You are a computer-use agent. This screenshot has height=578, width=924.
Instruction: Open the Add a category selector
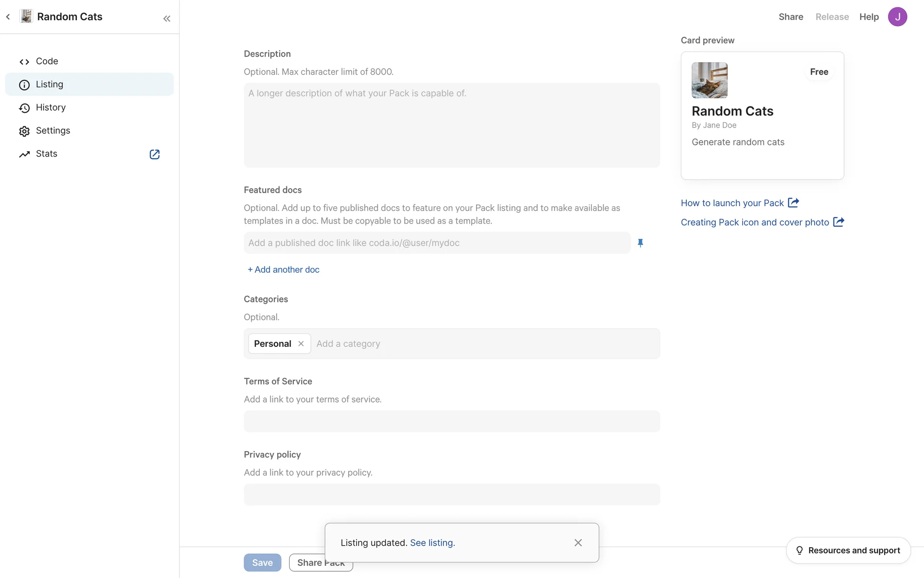click(481, 343)
